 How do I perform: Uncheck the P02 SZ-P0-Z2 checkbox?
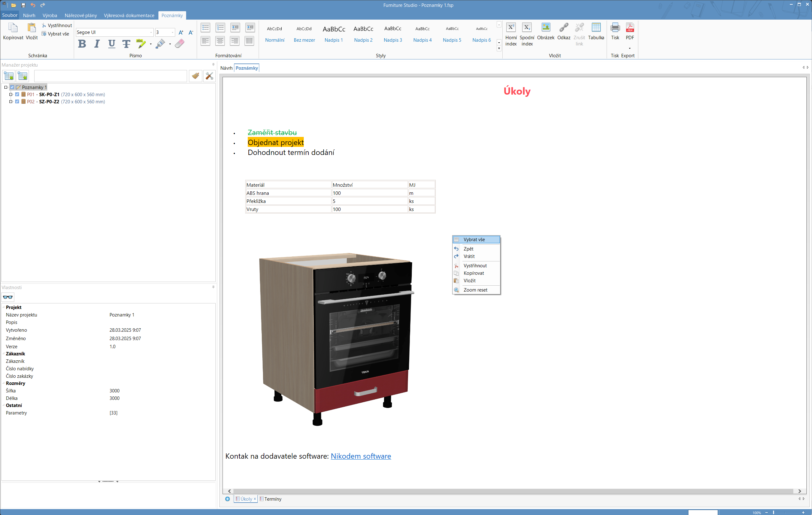pyautogui.click(x=17, y=101)
